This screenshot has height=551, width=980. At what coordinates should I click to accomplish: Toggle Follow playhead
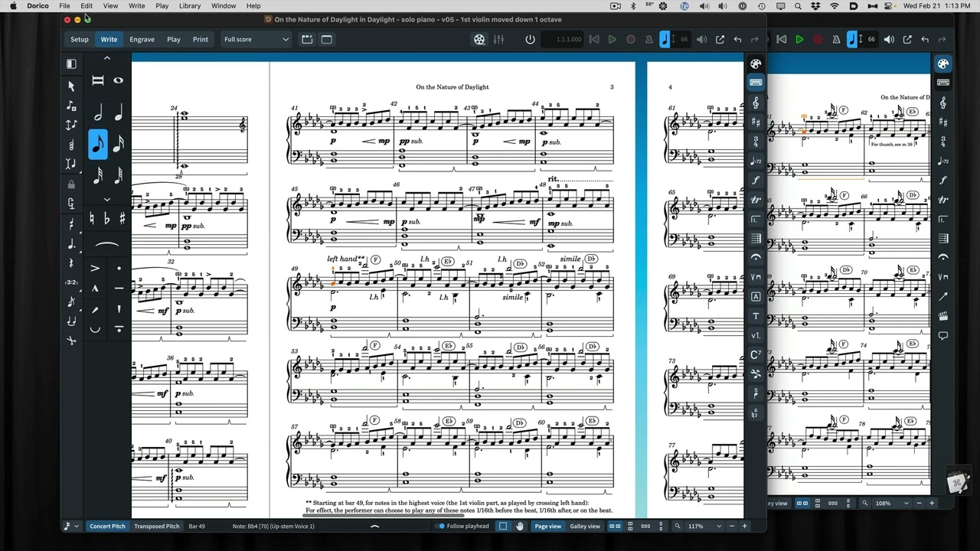click(x=462, y=526)
